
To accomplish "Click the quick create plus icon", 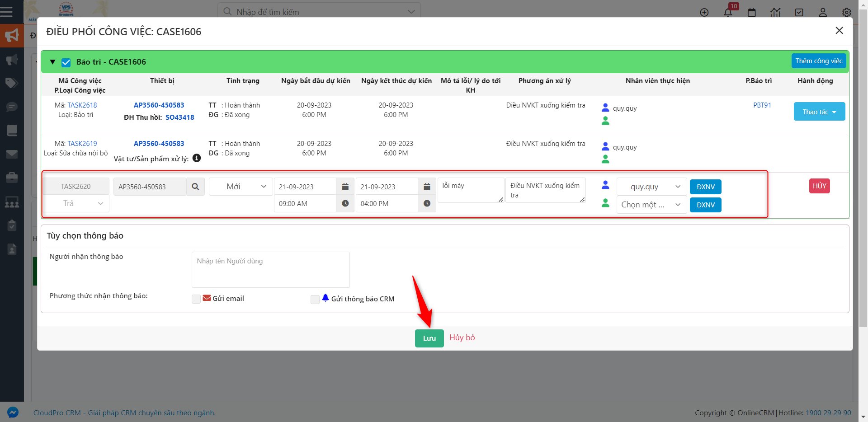I will point(704,12).
